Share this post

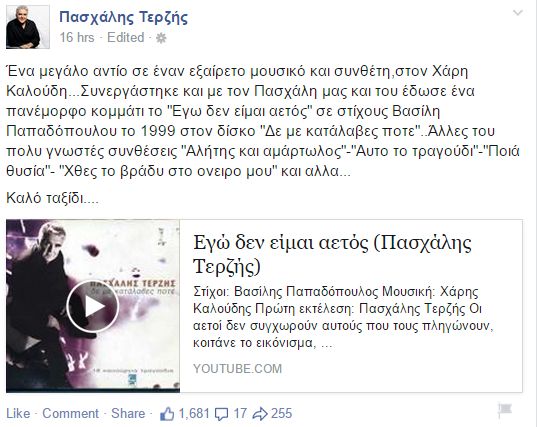[x=128, y=413]
